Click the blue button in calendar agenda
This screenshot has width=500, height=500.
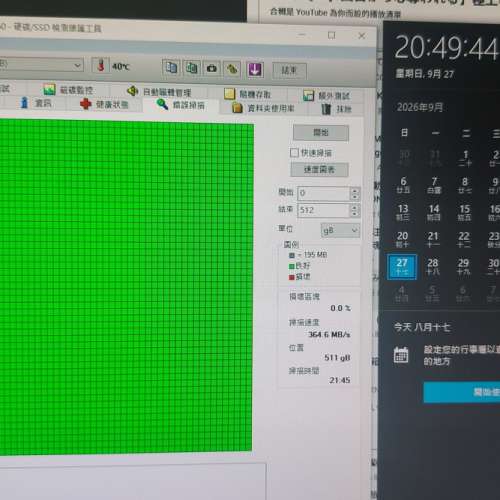pyautogui.click(x=462, y=392)
